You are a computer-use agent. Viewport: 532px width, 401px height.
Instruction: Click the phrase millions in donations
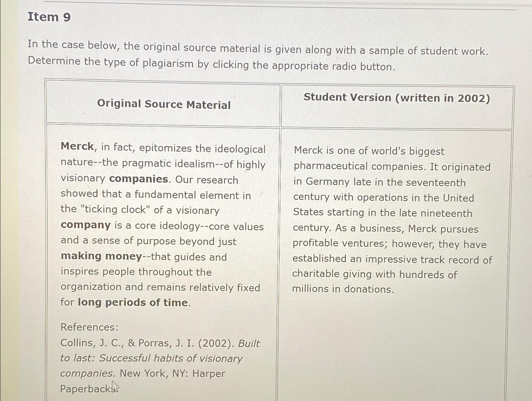click(x=343, y=289)
